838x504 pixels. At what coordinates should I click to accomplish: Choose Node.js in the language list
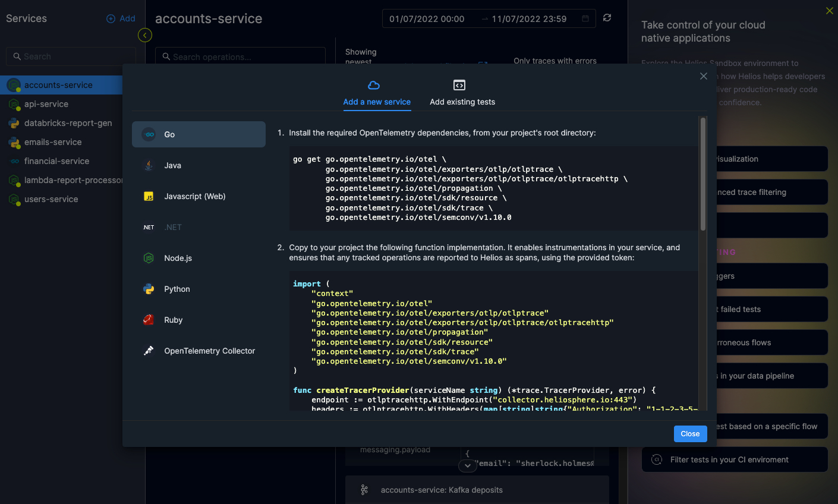tap(199, 258)
